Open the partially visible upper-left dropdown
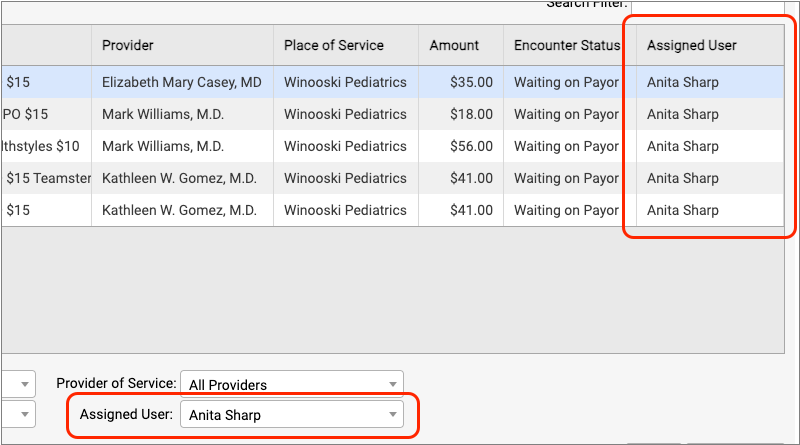 click(18, 383)
